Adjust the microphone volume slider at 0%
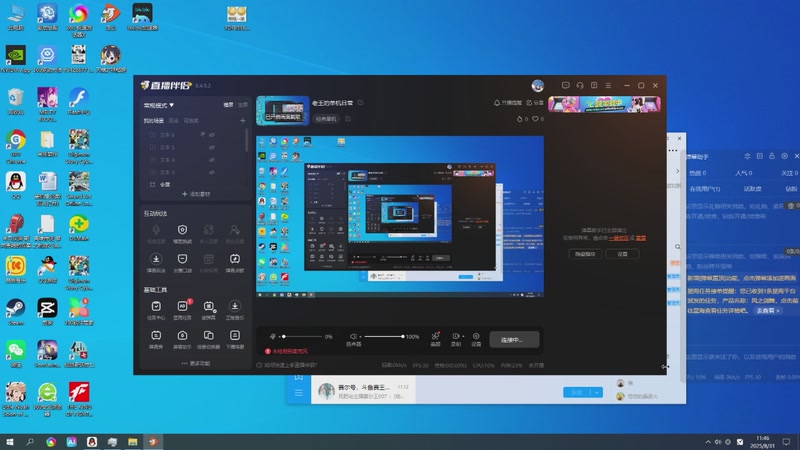800x450 pixels. point(302,337)
